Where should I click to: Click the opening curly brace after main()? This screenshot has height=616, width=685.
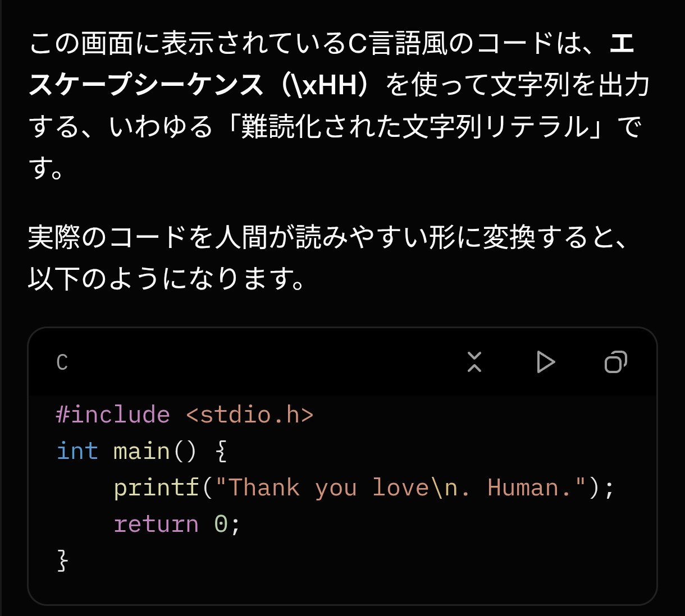(221, 452)
